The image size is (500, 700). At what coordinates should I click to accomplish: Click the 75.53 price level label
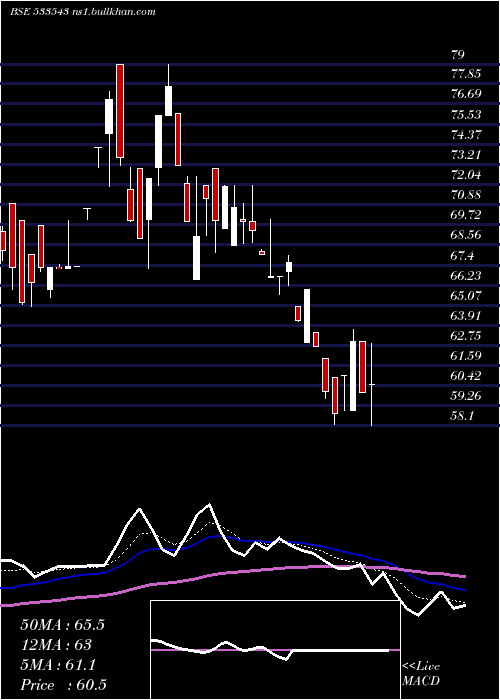pos(466,114)
